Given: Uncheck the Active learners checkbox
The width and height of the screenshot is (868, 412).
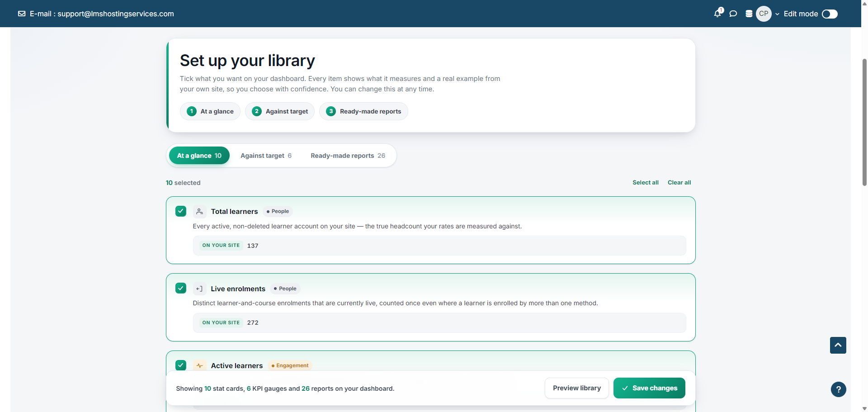Looking at the screenshot, I should tap(181, 365).
